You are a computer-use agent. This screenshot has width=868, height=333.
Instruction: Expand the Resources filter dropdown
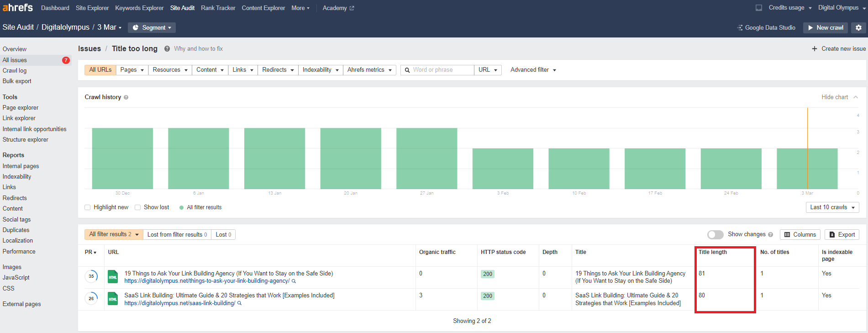(x=170, y=70)
